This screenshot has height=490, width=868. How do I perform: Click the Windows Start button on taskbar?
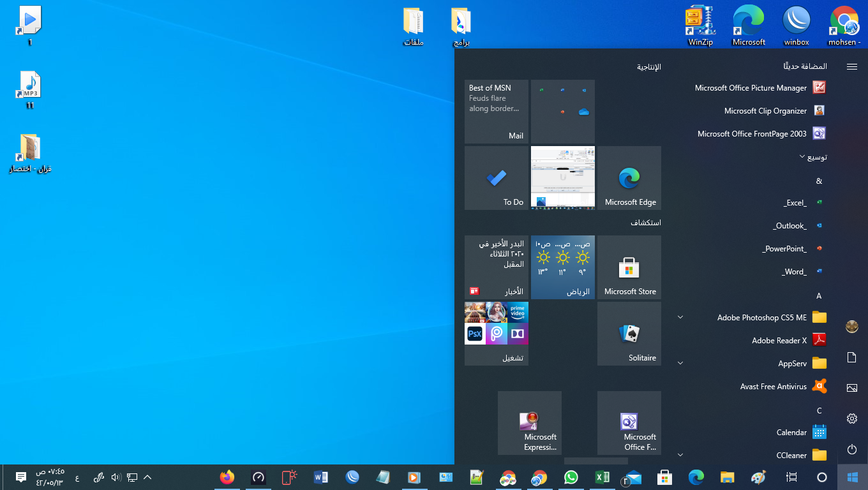pos(852,477)
